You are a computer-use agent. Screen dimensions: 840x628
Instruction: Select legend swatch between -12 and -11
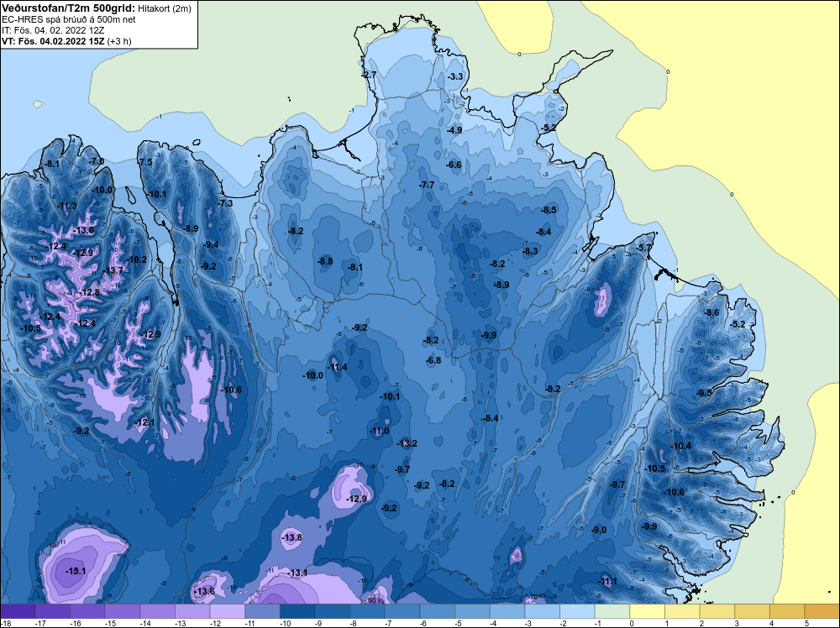(x=227, y=611)
